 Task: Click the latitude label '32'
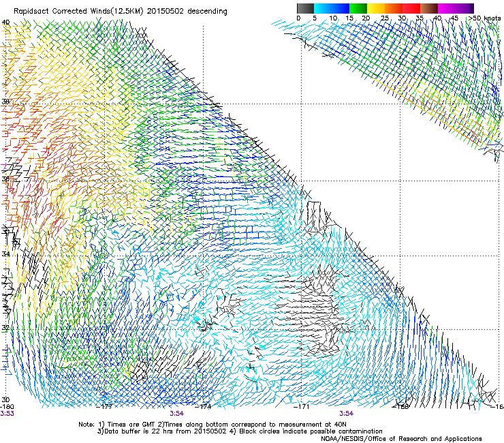click(5, 328)
